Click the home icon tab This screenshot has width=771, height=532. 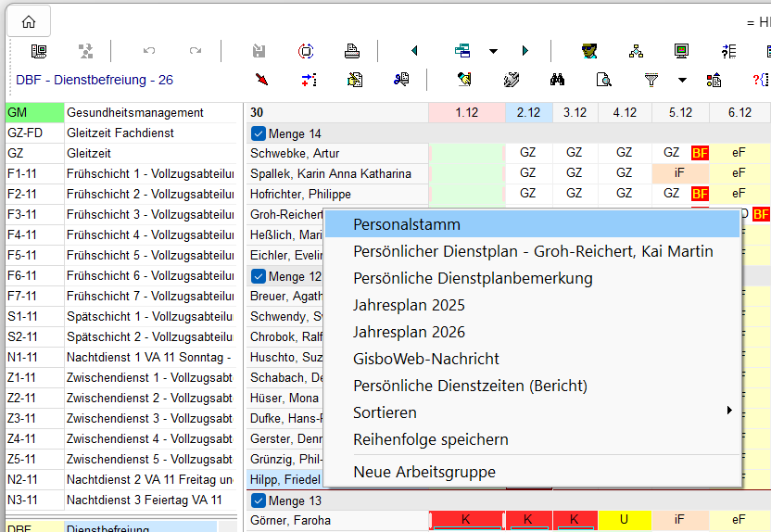(x=29, y=22)
